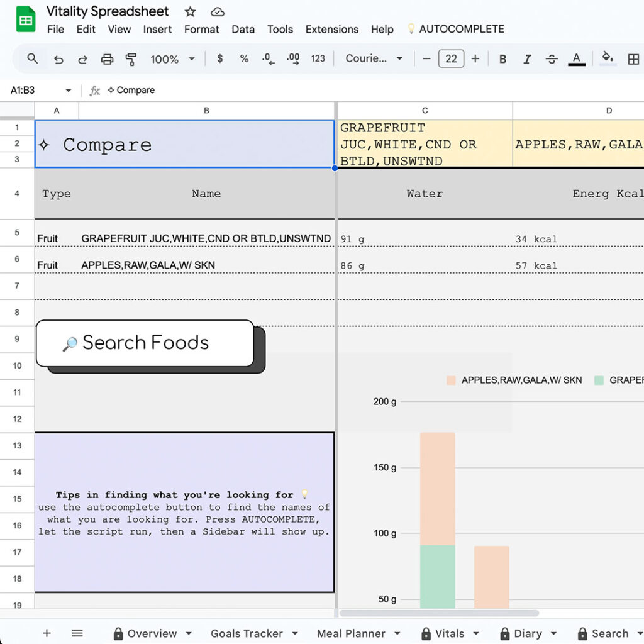Select cell with 91 g water value

click(425, 233)
